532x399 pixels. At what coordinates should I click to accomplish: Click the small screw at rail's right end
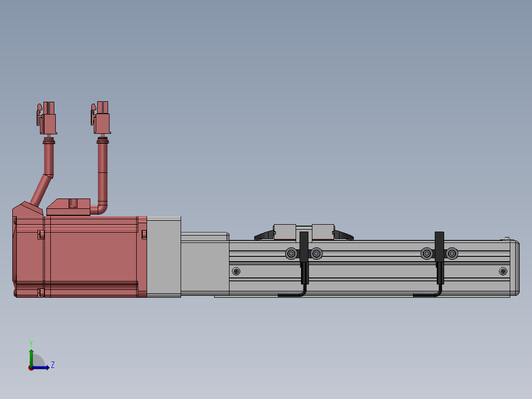[503, 271]
